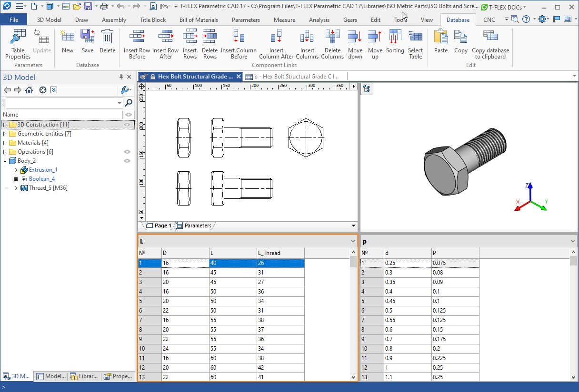This screenshot has width=579, height=392.
Task: Click the p table cell 0.075
Action: point(455,263)
